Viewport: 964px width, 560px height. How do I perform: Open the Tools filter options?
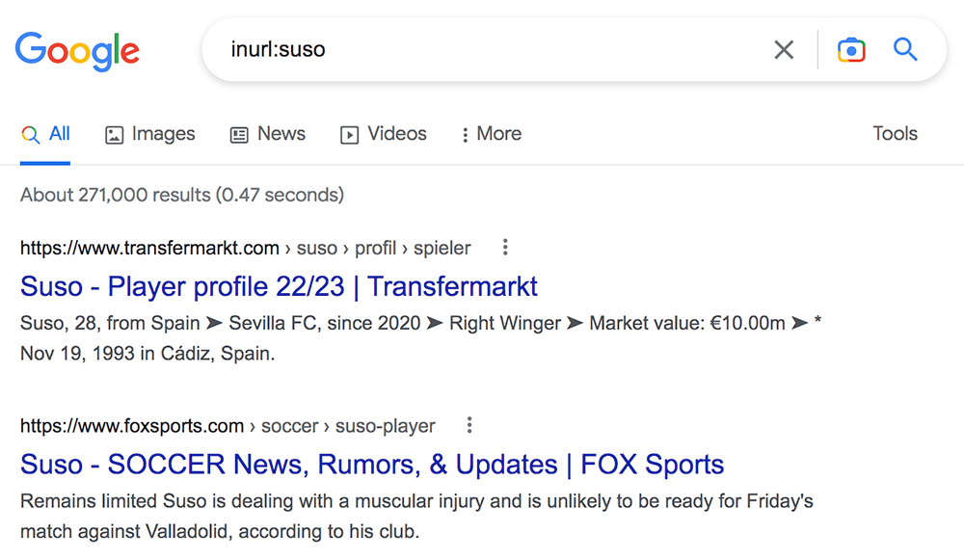896,133
